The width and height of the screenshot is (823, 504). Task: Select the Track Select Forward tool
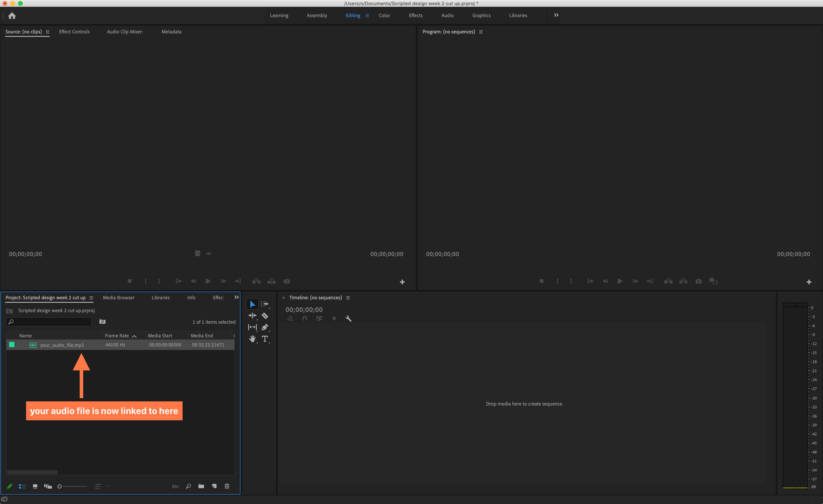point(264,304)
